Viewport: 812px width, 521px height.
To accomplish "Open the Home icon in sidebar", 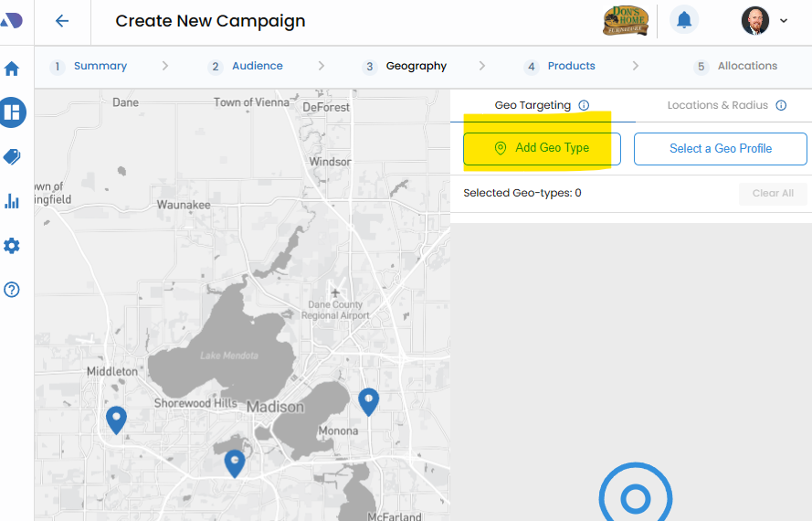I will [x=13, y=69].
